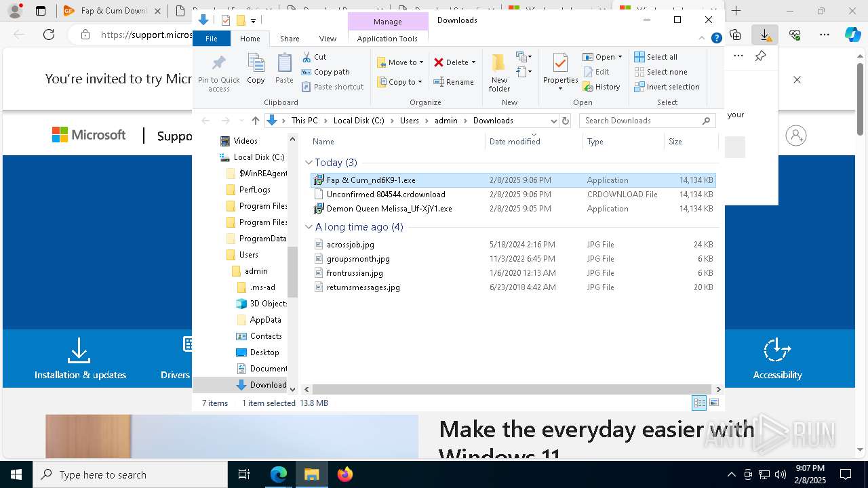Image resolution: width=868 pixels, height=488 pixels.
Task: Create a New folder
Action: pos(499,73)
